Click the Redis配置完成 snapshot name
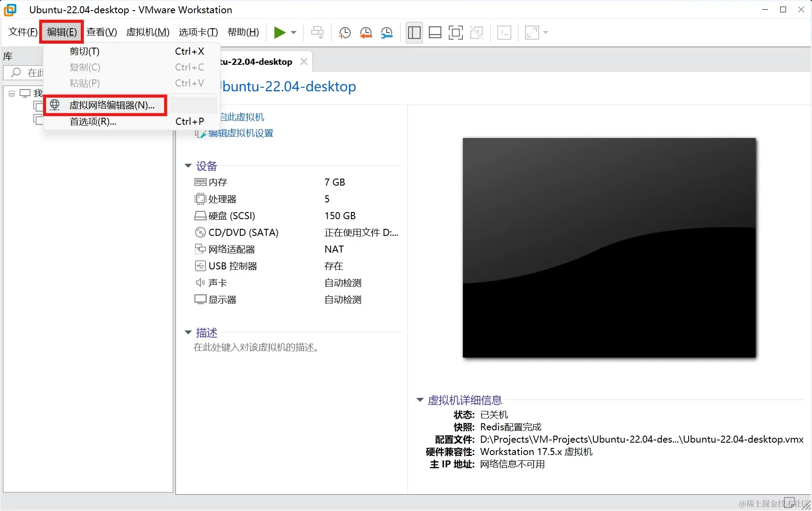The height and width of the screenshot is (511, 812). pos(511,427)
